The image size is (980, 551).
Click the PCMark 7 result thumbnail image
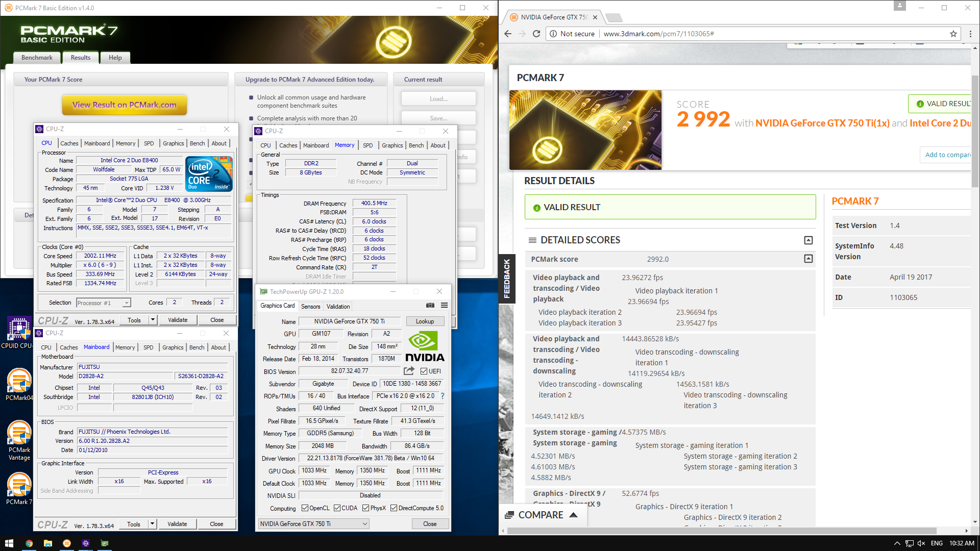tap(585, 130)
